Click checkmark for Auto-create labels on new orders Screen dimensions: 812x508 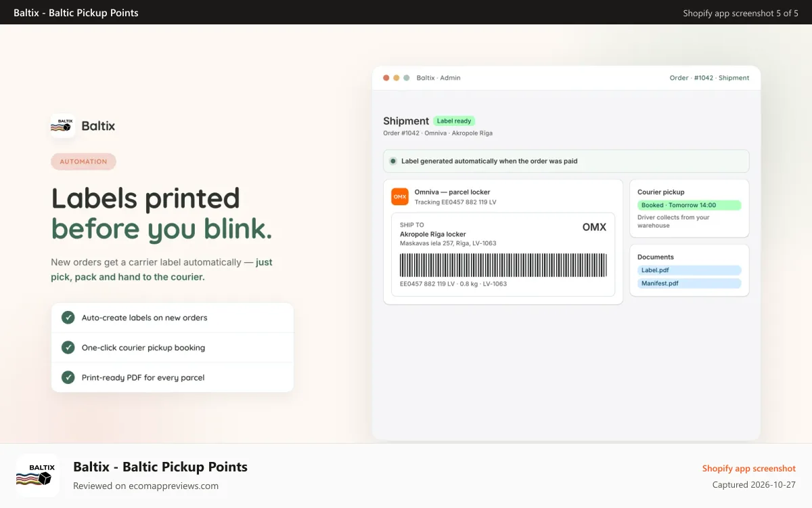click(x=68, y=318)
